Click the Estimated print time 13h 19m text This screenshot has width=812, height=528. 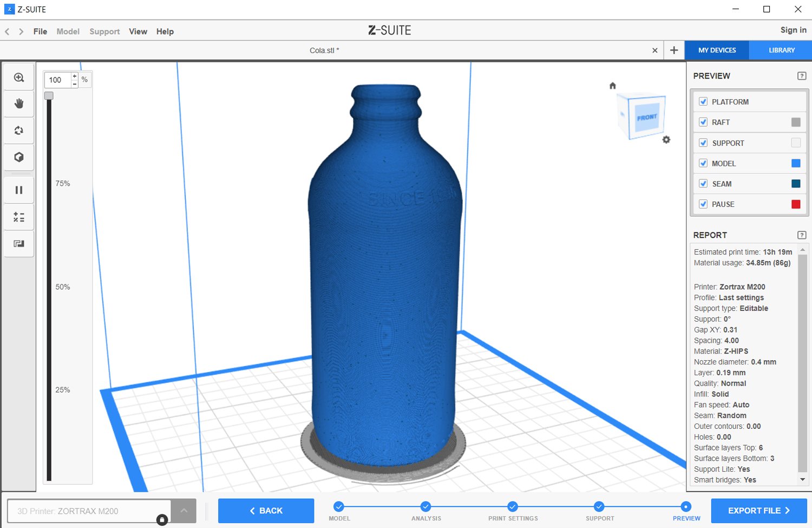(x=743, y=252)
